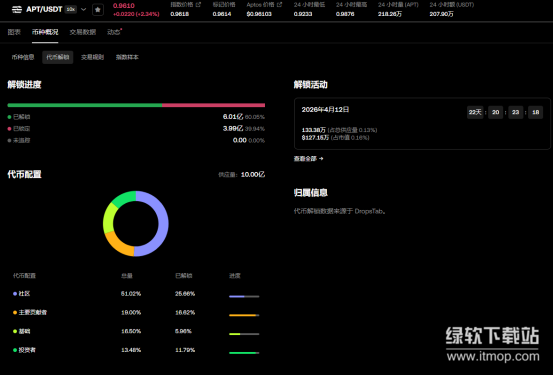Click the 投资者 progress bar
This screenshot has height=376, width=554.
(x=244, y=353)
